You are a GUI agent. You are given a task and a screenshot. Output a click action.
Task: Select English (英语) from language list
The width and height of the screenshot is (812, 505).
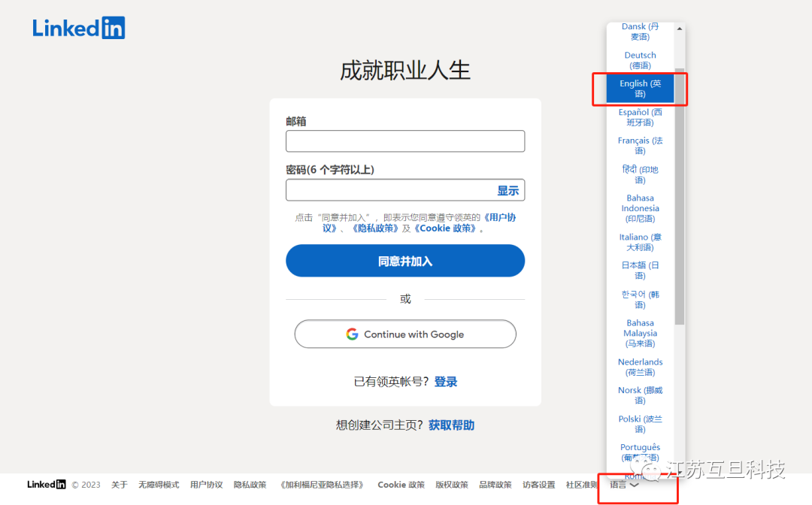tap(640, 89)
